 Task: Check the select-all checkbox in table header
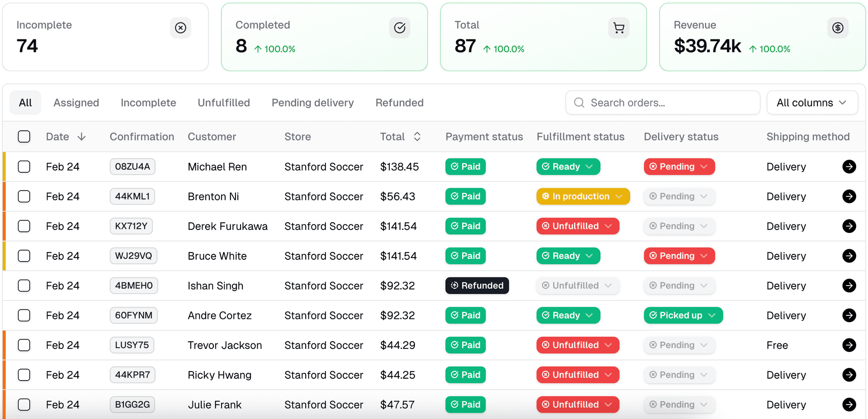(24, 136)
